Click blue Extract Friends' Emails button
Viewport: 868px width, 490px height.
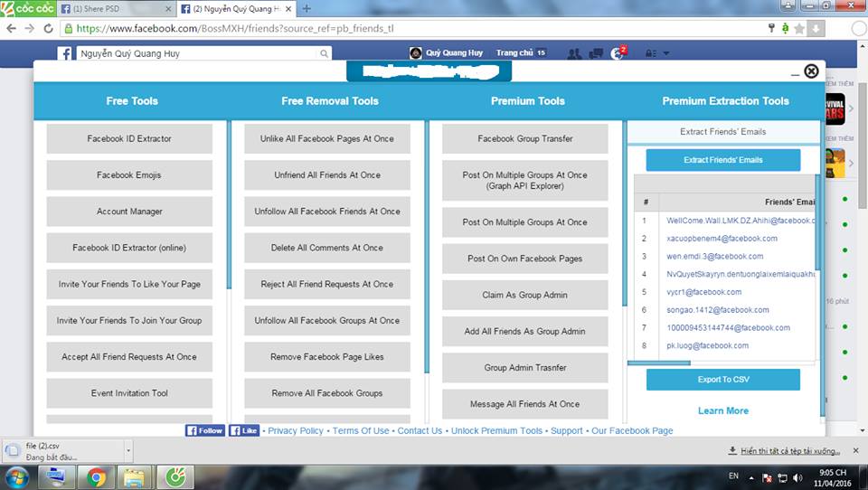click(723, 160)
